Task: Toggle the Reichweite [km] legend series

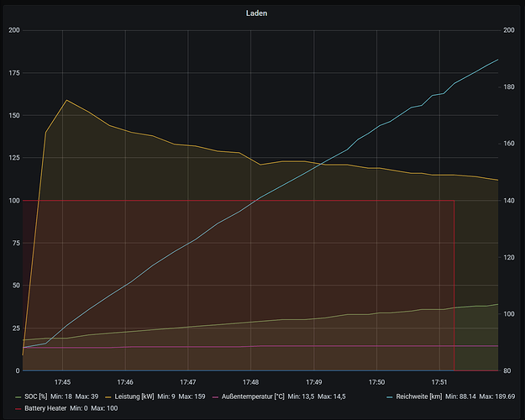Action: [x=419, y=396]
